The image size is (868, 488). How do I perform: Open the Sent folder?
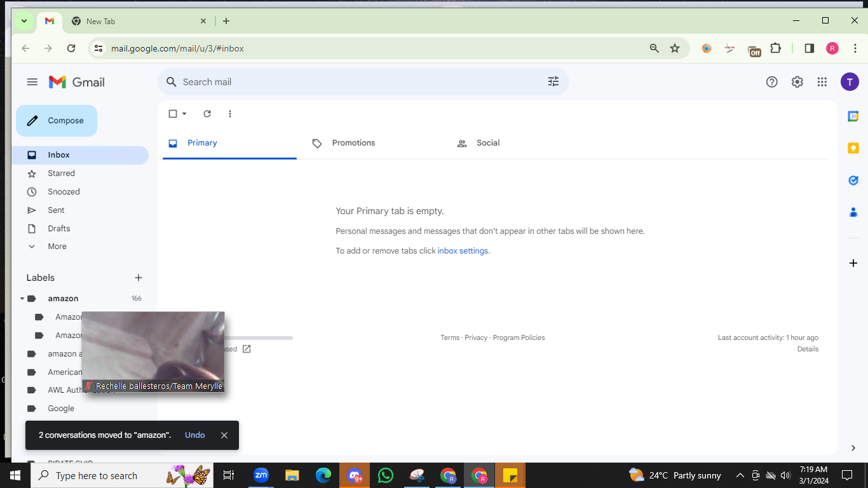pos(80,210)
